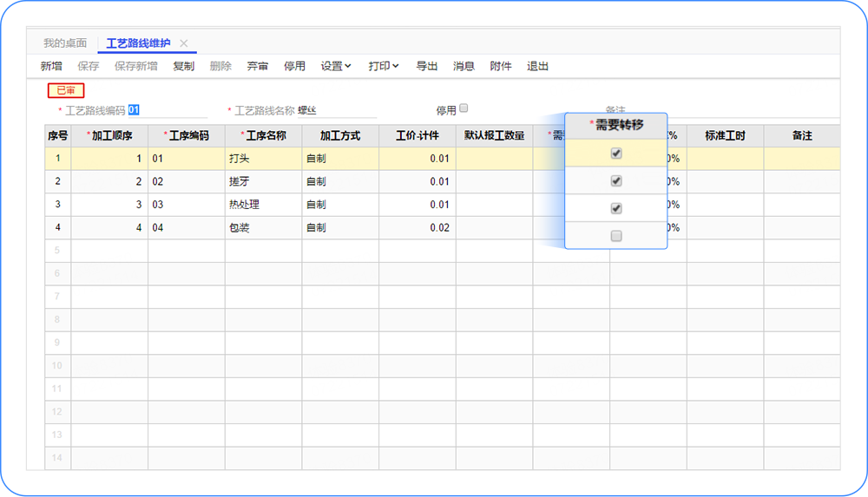Open the 打印 dropdown menu

pos(383,67)
